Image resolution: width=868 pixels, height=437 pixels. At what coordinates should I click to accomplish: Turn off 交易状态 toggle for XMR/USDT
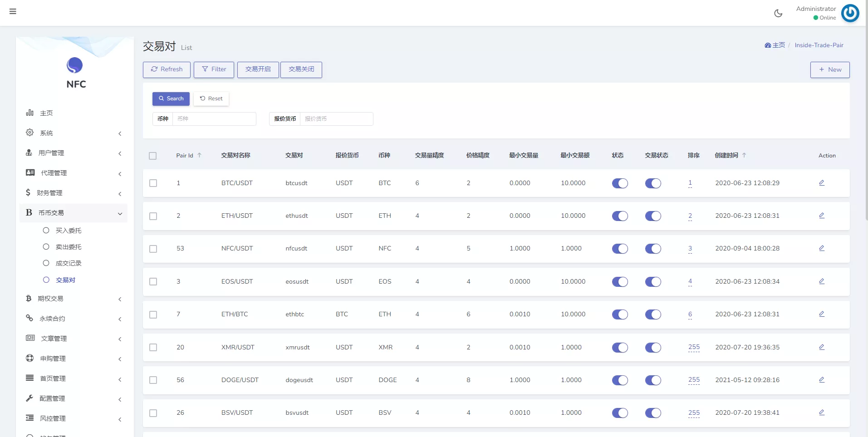pos(653,348)
